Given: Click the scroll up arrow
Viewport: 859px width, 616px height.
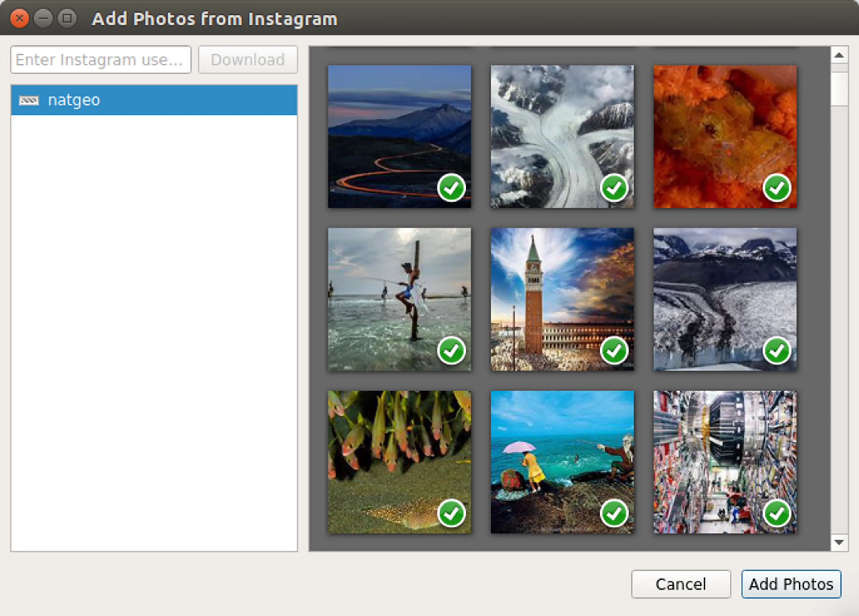Looking at the screenshot, I should [x=839, y=56].
